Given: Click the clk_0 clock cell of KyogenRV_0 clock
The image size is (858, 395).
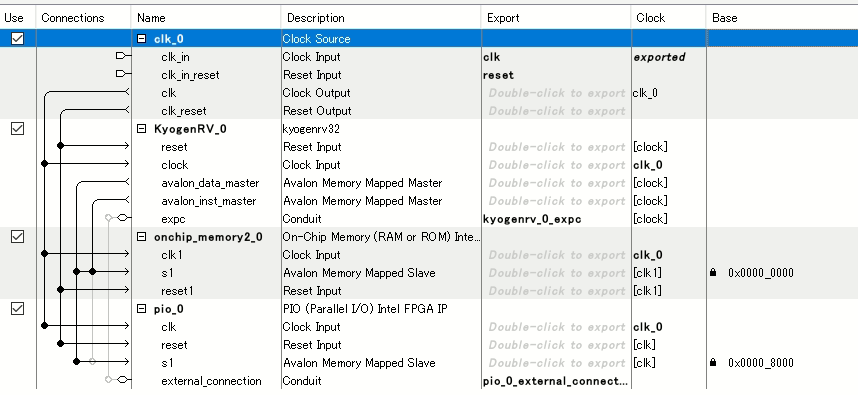Looking at the screenshot, I should [648, 165].
